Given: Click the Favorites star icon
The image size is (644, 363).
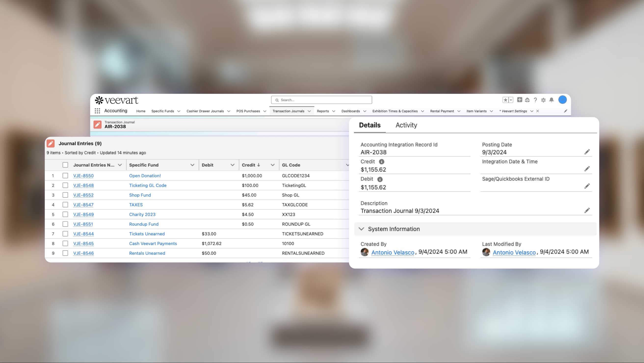Looking at the screenshot, I should (505, 100).
